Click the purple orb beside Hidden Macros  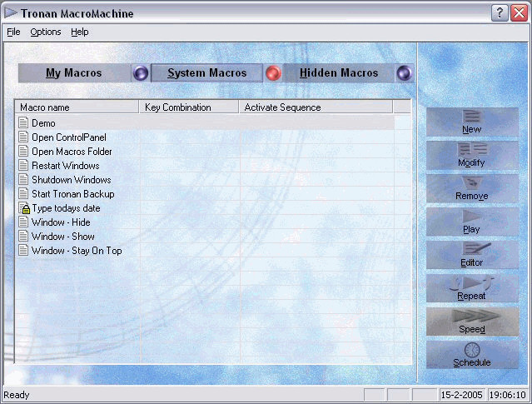404,73
